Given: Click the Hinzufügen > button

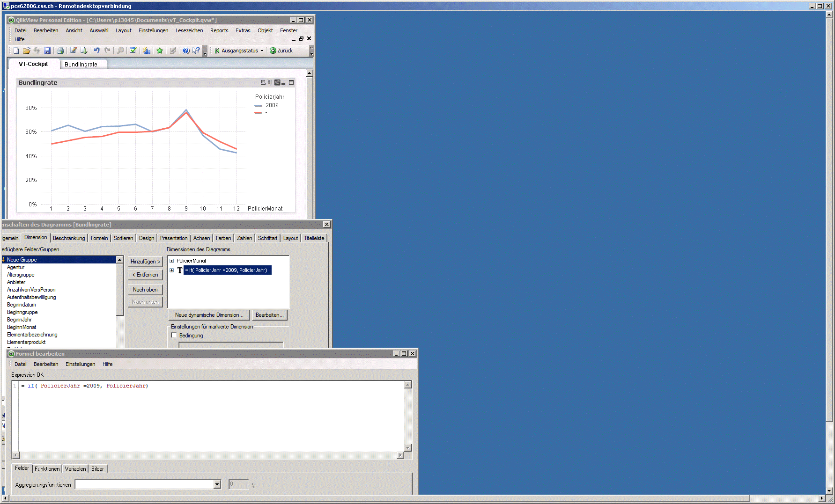Looking at the screenshot, I should pyautogui.click(x=145, y=262).
